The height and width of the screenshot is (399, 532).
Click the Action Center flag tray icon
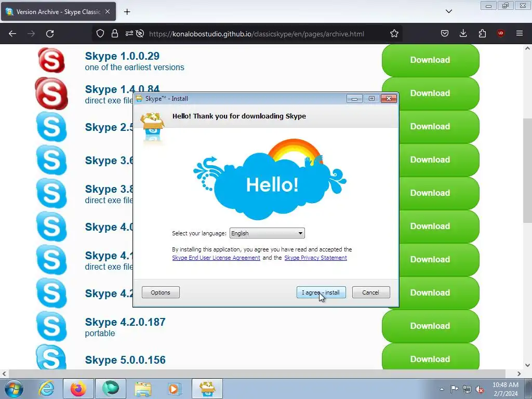tap(454, 389)
